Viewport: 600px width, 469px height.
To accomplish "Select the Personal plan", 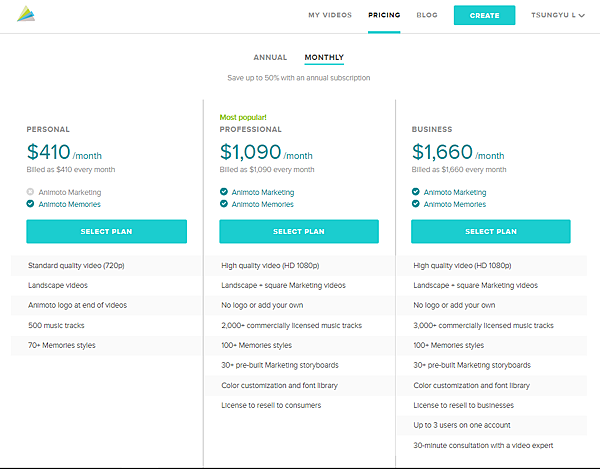I will (x=106, y=231).
